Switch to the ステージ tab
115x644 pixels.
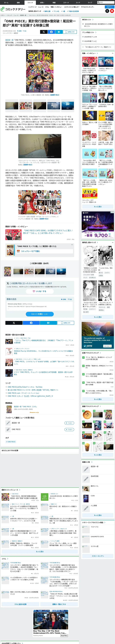pyautogui.click(x=66, y=2)
